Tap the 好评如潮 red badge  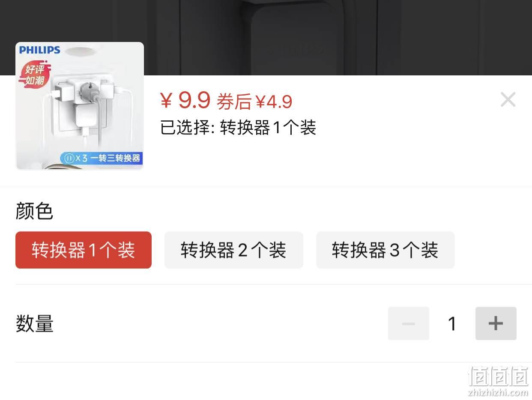[x=35, y=75]
